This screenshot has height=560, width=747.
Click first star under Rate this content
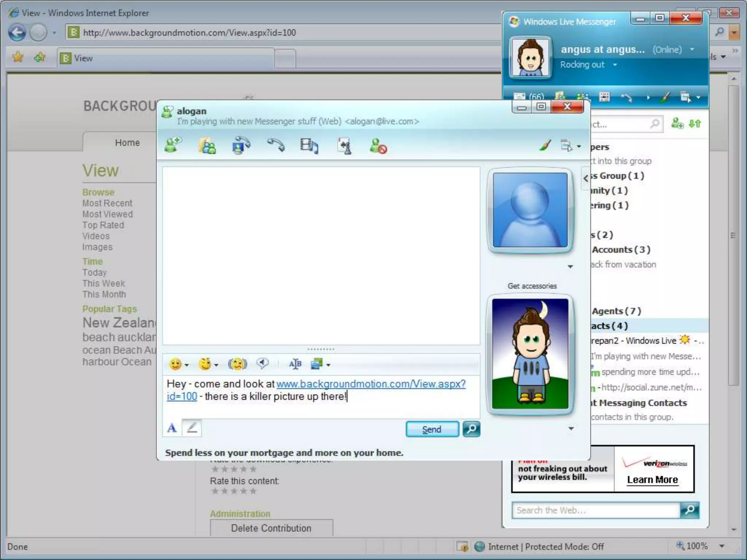click(215, 491)
